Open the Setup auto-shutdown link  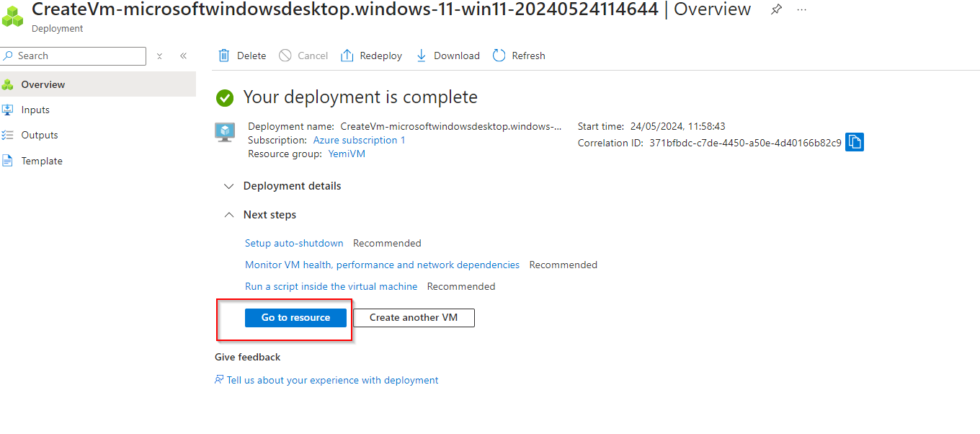[294, 243]
